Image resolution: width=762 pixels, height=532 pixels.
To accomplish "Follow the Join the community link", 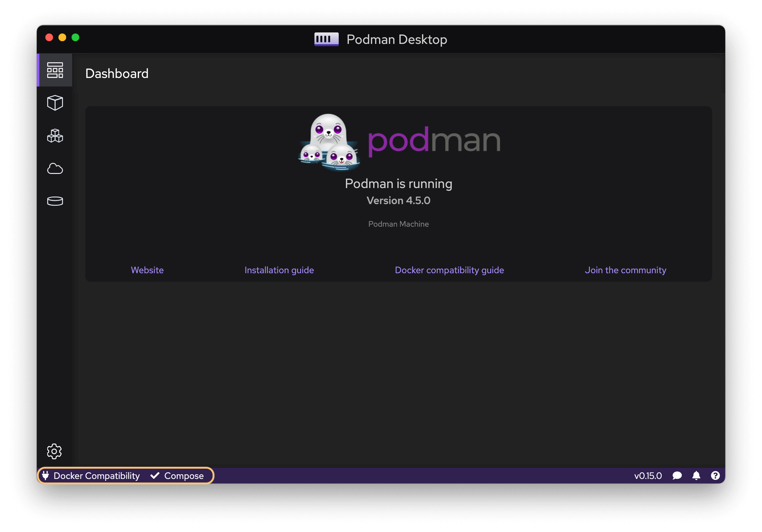I will [x=625, y=270].
